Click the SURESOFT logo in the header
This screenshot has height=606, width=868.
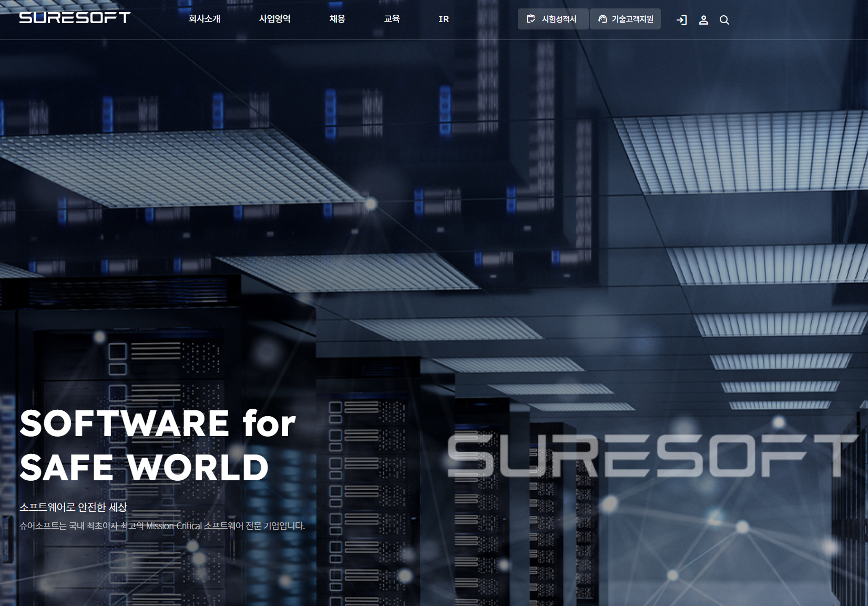pyautogui.click(x=75, y=18)
